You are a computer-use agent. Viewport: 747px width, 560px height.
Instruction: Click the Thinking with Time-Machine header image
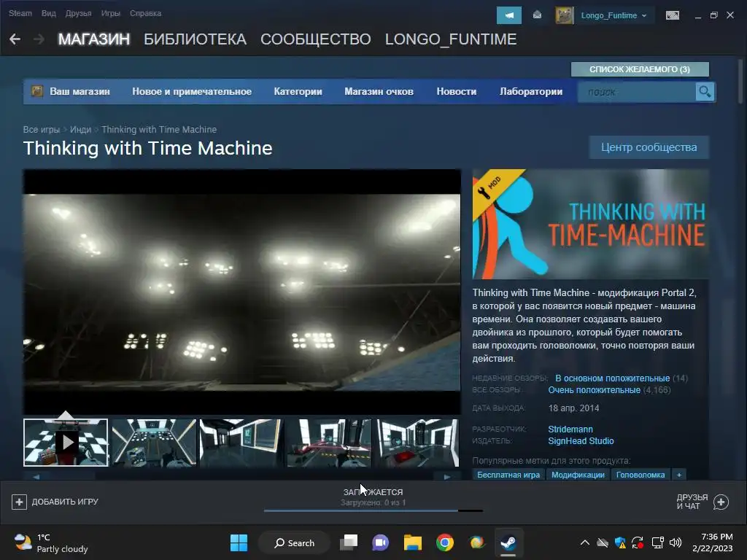click(591, 224)
